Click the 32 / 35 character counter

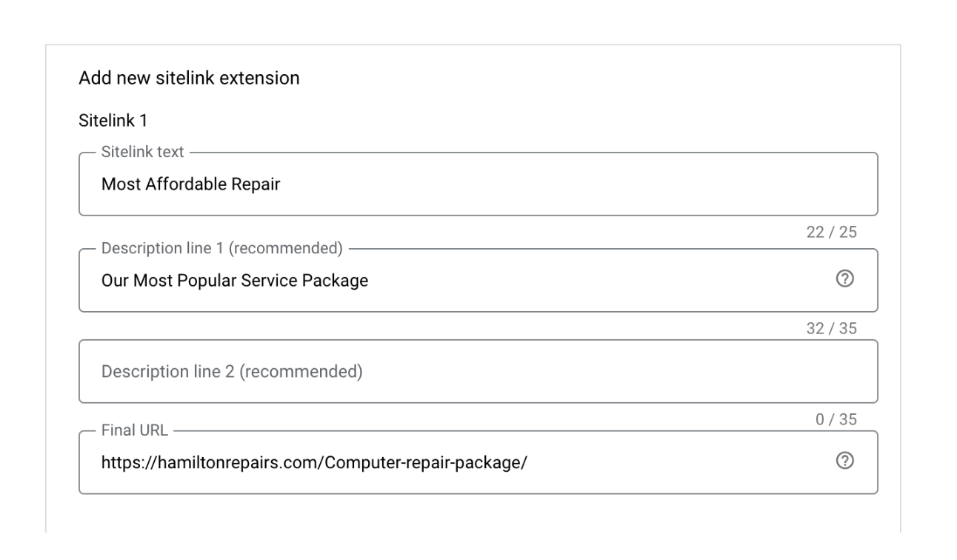point(831,329)
